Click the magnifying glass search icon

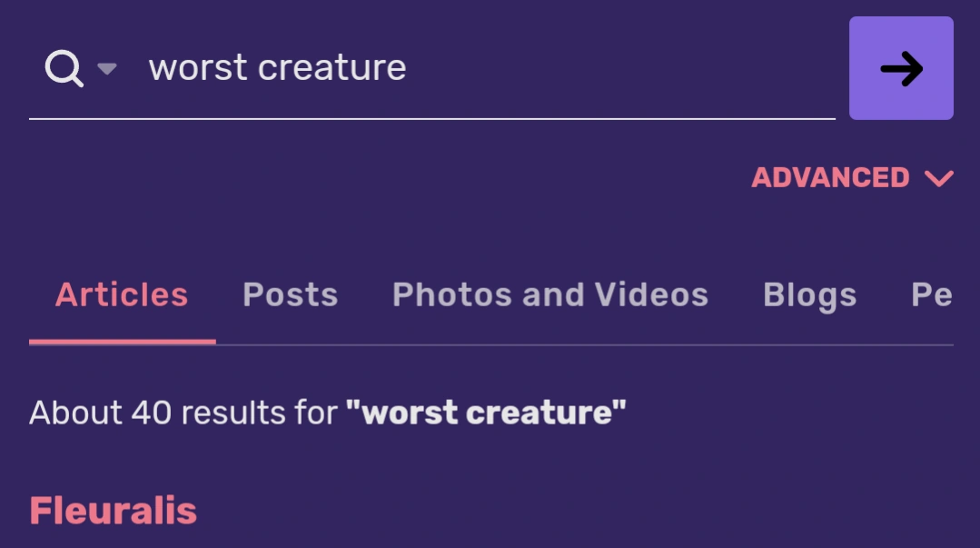(x=64, y=66)
